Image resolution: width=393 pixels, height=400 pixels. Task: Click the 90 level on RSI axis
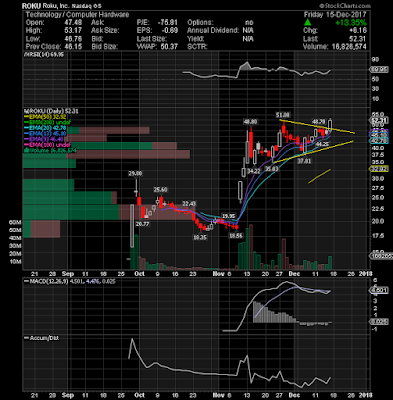point(375,60)
